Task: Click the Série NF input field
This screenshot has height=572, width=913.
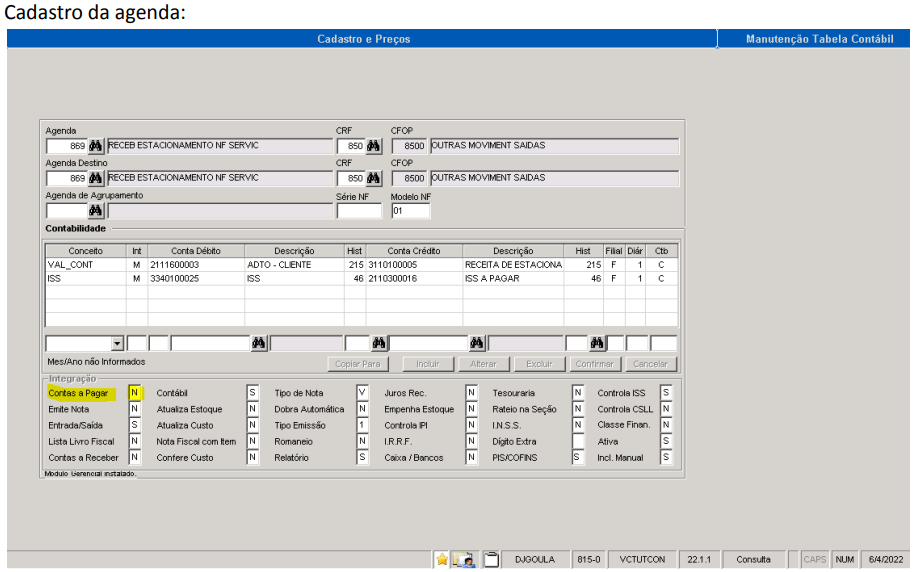Action: pyautogui.click(x=359, y=211)
